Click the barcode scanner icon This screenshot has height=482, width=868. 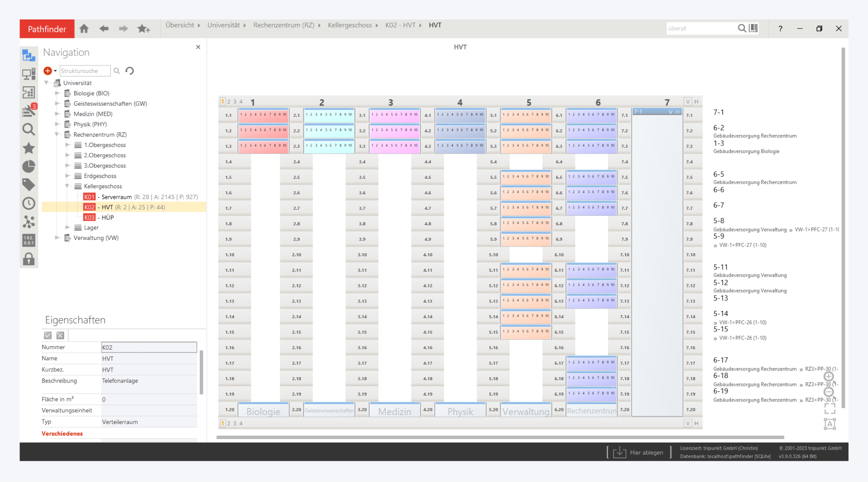tap(753, 28)
